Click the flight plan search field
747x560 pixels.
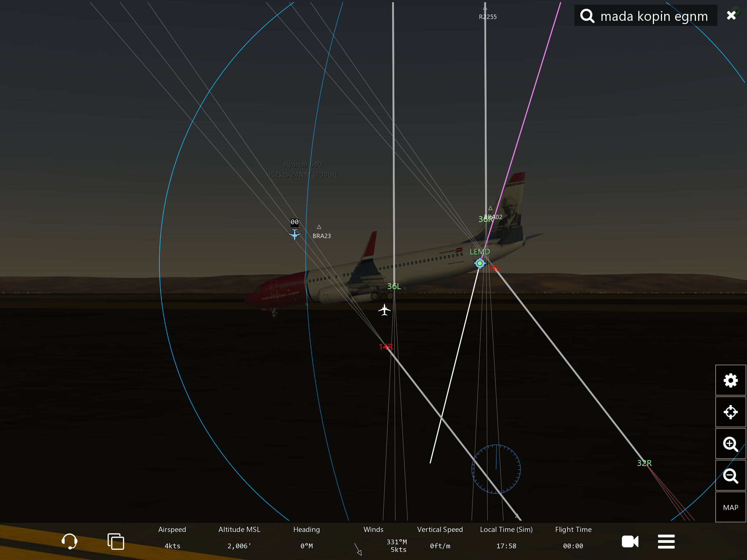pyautogui.click(x=654, y=16)
